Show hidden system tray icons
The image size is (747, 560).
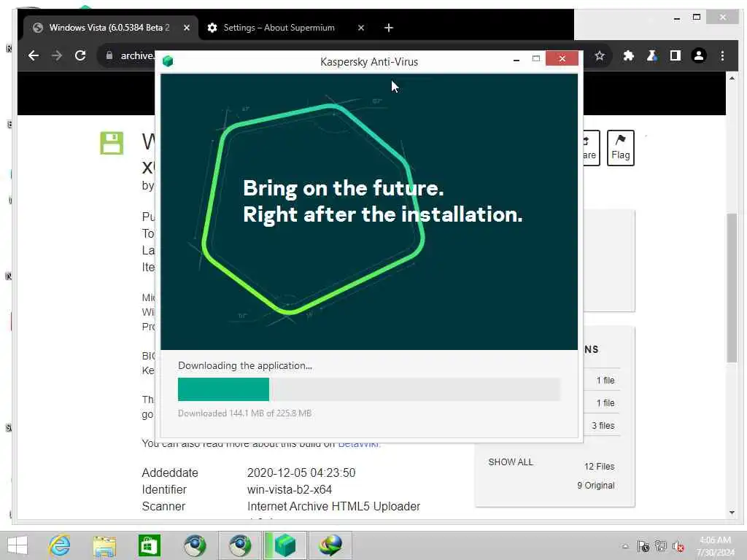coord(625,547)
